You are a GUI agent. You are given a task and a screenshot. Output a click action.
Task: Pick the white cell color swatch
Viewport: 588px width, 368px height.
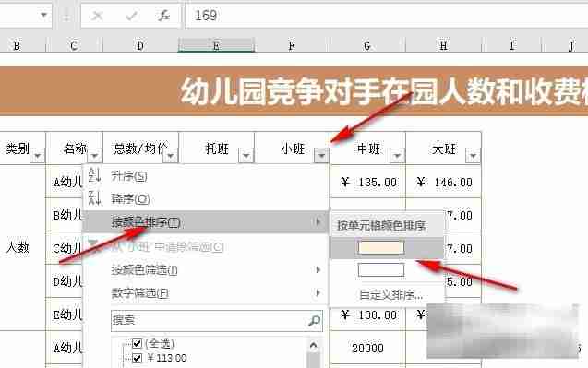pyautogui.click(x=381, y=270)
